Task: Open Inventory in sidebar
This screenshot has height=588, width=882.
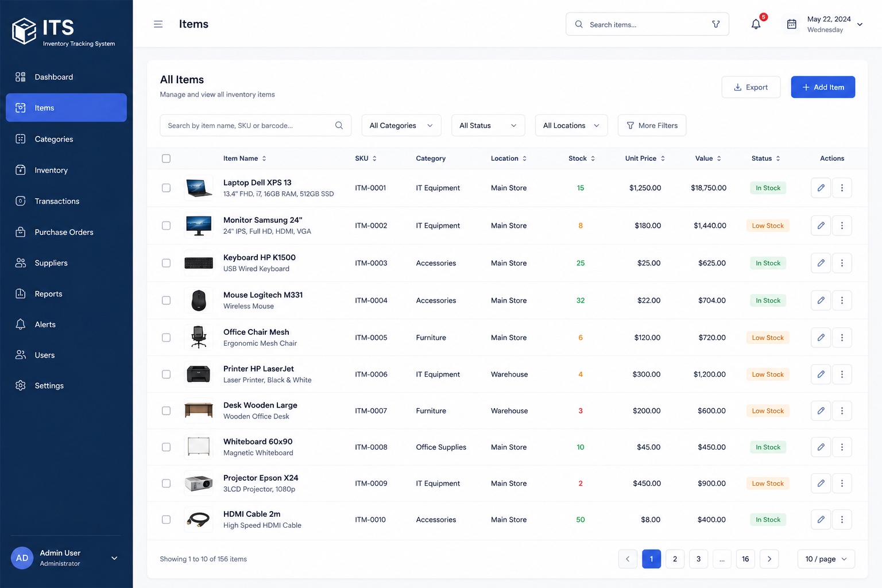Action: 66,170
